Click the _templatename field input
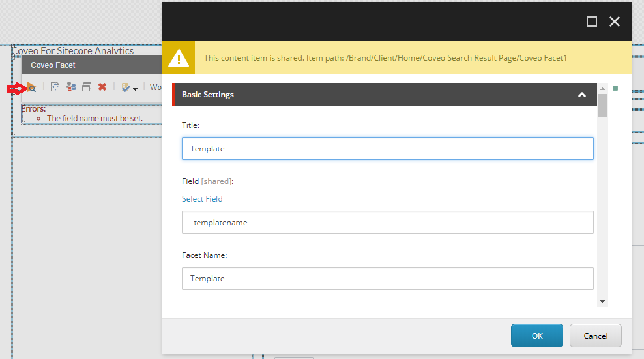Image resolution: width=644 pixels, height=359 pixels. point(388,222)
